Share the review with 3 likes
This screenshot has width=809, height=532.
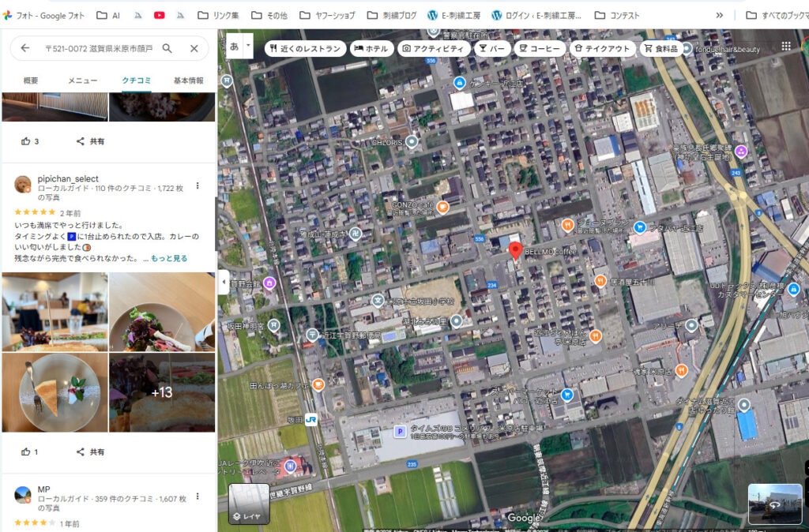coord(90,141)
